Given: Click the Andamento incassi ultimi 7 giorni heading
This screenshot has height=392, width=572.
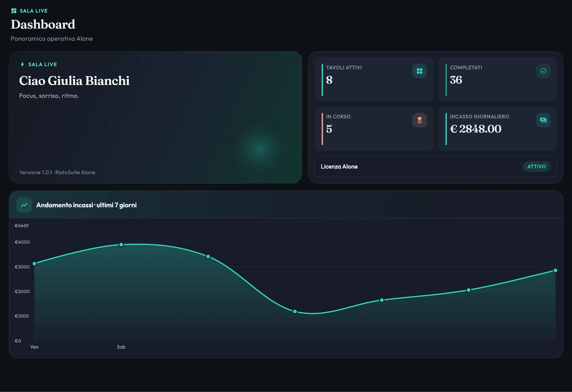Looking at the screenshot, I should [86, 205].
